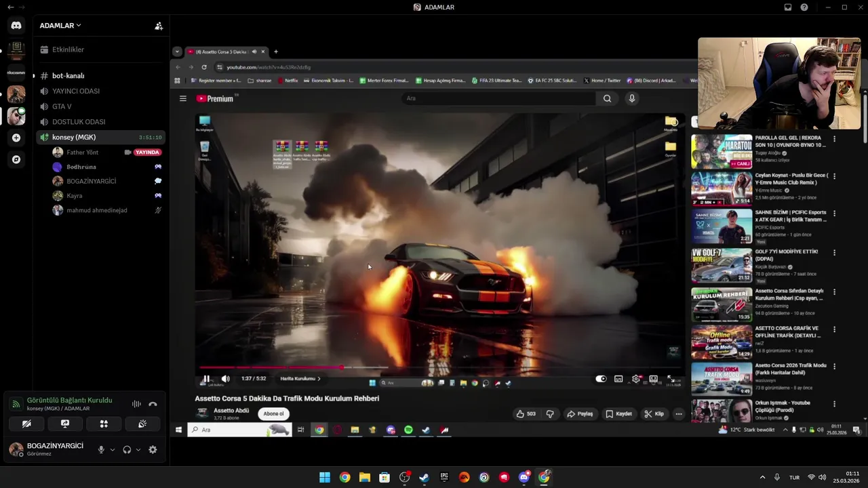Screen dimensions: 868x488
Task: Mute the YouTube video volume
Action: tap(225, 379)
